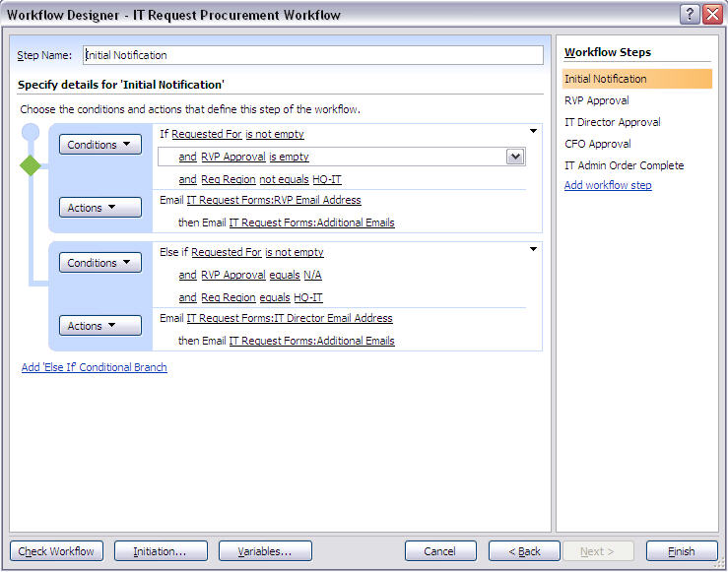The image size is (728, 572).
Task: Click Additional Emails link in Else-if branch
Action: pyautogui.click(x=311, y=341)
